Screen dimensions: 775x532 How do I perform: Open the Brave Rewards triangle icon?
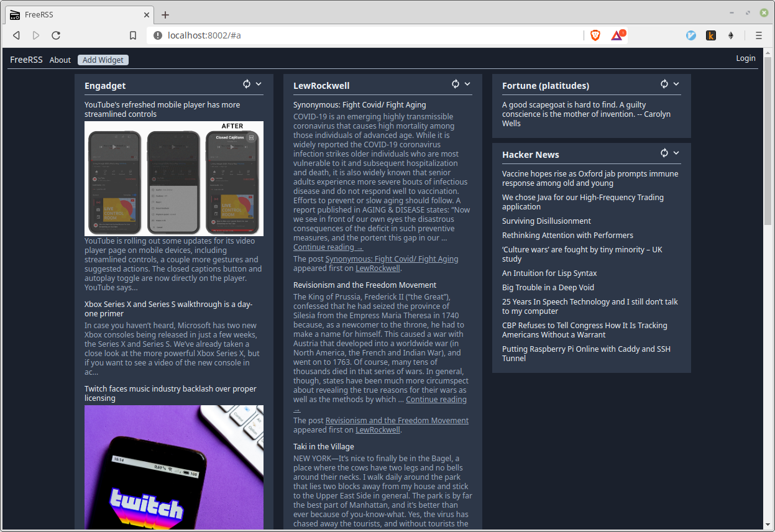(617, 35)
